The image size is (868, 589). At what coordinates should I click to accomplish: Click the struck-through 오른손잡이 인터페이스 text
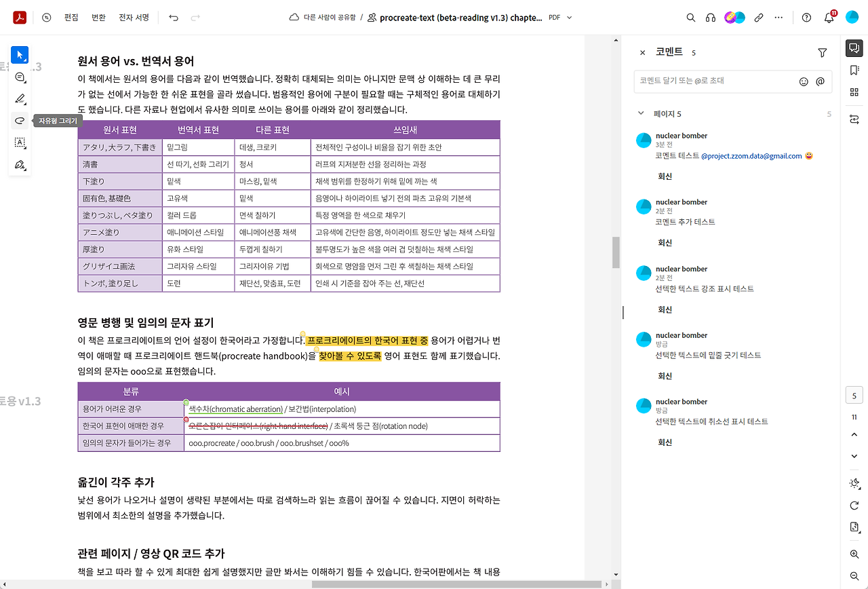tap(257, 426)
